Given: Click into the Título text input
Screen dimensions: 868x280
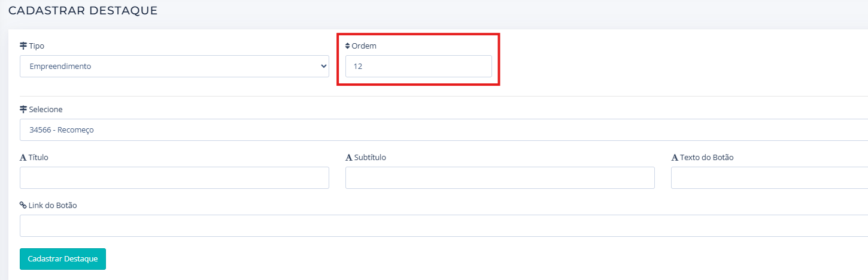Looking at the screenshot, I should point(174,178).
